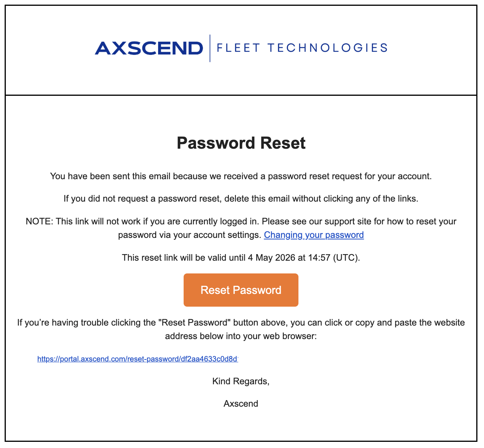Click the vertical divider in the logo

[x=210, y=48]
